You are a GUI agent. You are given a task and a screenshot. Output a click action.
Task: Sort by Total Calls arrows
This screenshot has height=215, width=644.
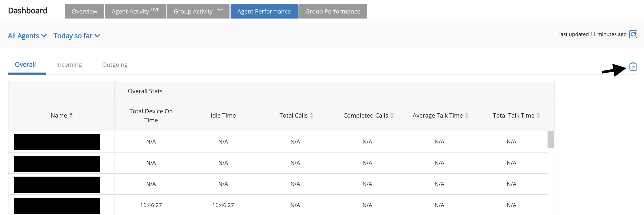(x=312, y=115)
